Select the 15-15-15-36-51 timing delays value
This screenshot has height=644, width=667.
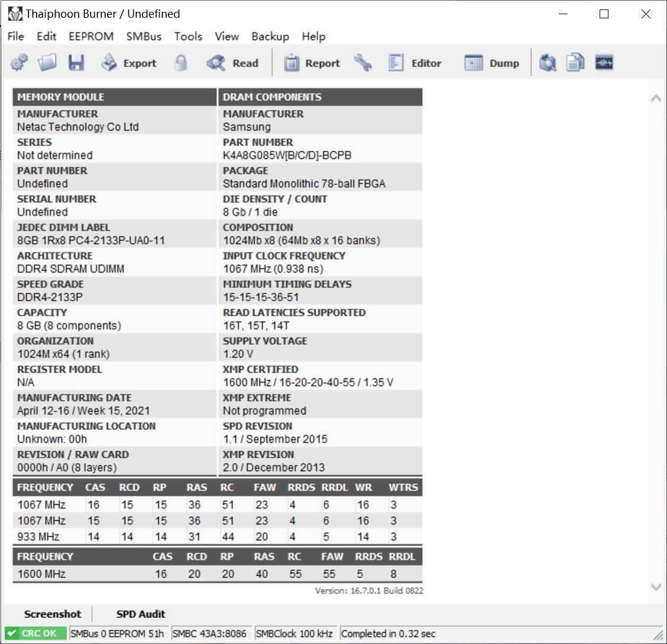(x=261, y=297)
